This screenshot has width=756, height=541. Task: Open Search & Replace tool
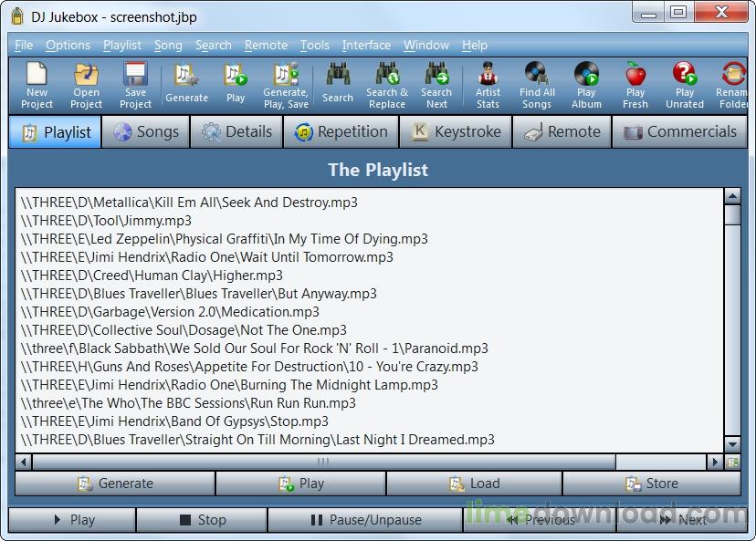coord(387,84)
